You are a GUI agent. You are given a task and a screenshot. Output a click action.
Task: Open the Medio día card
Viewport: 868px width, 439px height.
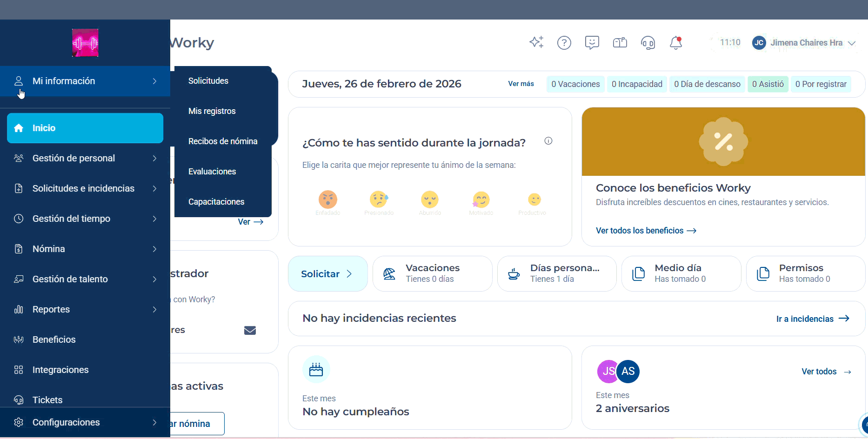click(681, 274)
